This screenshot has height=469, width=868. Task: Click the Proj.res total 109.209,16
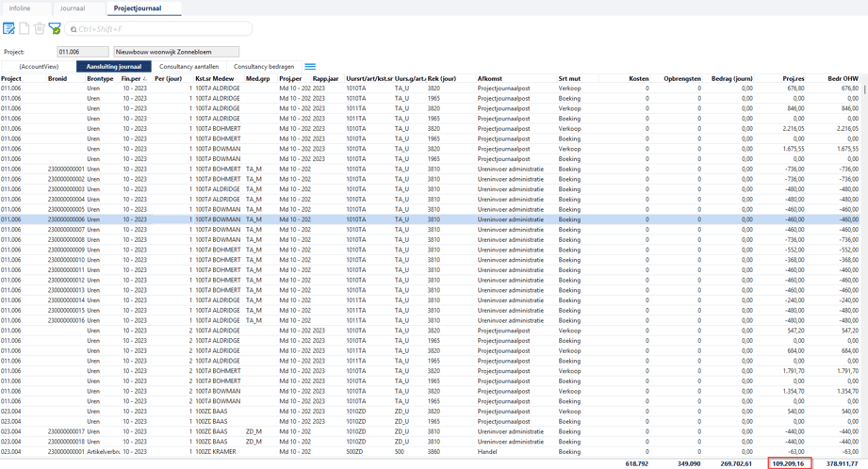coord(788,463)
